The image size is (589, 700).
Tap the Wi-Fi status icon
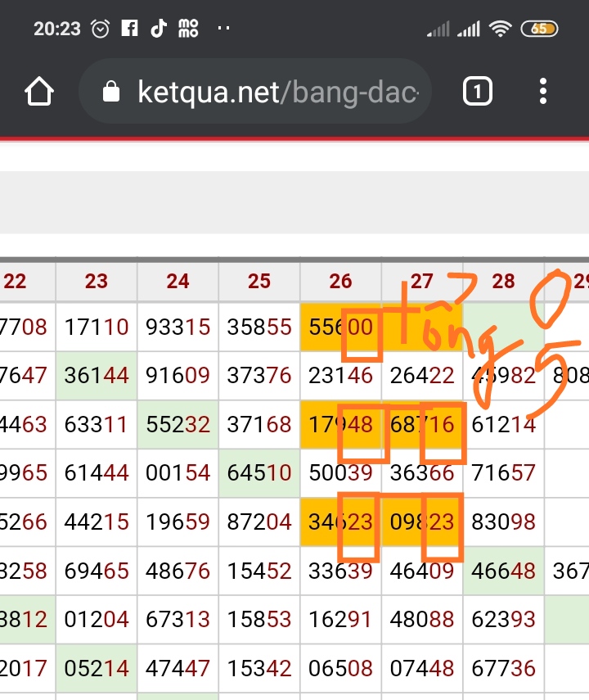pyautogui.click(x=500, y=29)
